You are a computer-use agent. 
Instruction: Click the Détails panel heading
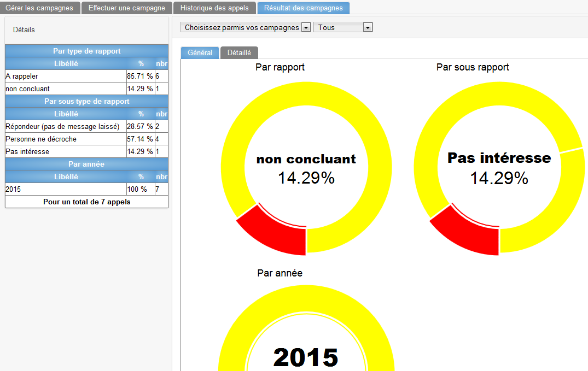coord(24,30)
